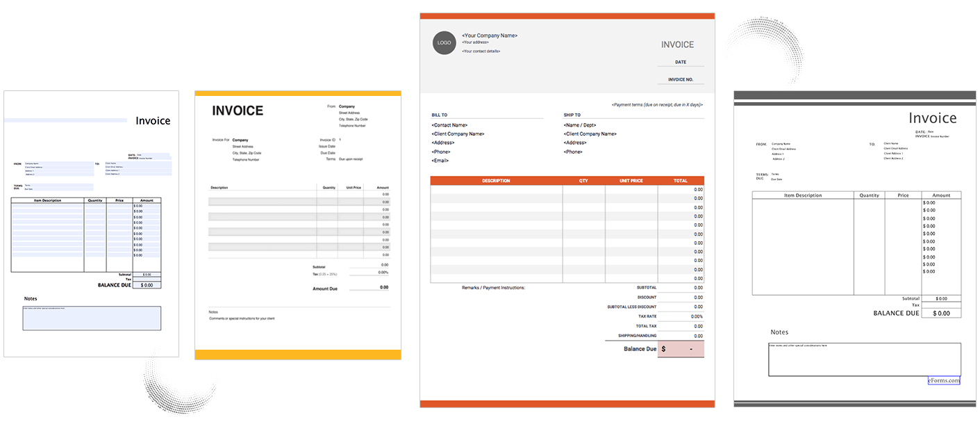This screenshot has height=422, width=980.
Task: Select the blue invoice template's Notes box
Action: [x=92, y=318]
